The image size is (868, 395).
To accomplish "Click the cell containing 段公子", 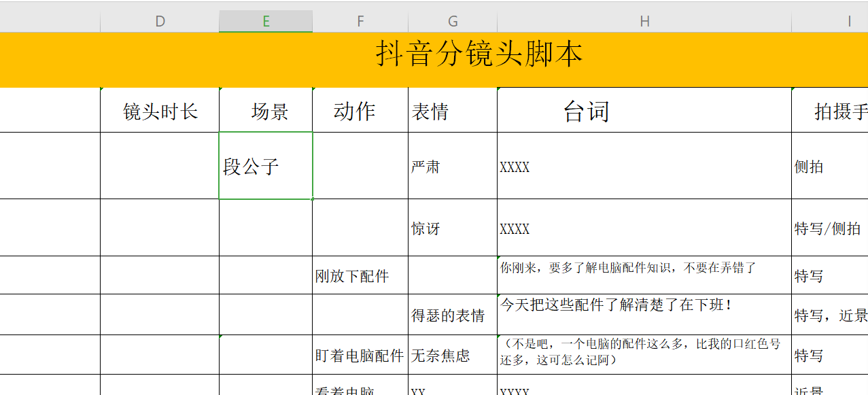I will click(265, 167).
